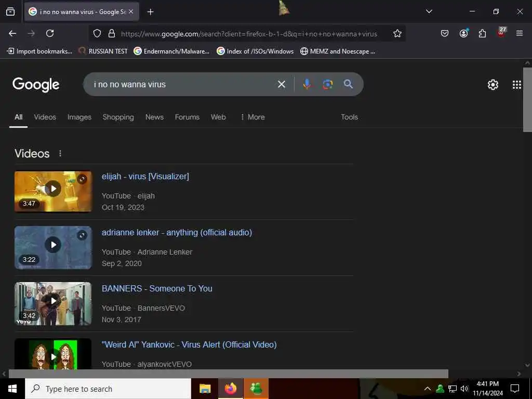Open MEMZ and Noescape bookmark
The width and height of the screenshot is (532, 399).
pos(338,51)
